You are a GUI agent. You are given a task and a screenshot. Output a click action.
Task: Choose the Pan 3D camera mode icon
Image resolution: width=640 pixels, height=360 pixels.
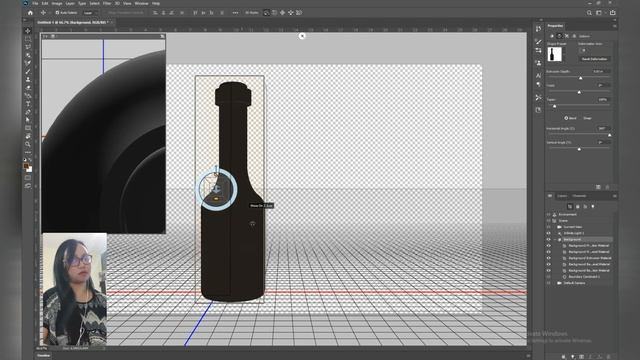coord(282,13)
